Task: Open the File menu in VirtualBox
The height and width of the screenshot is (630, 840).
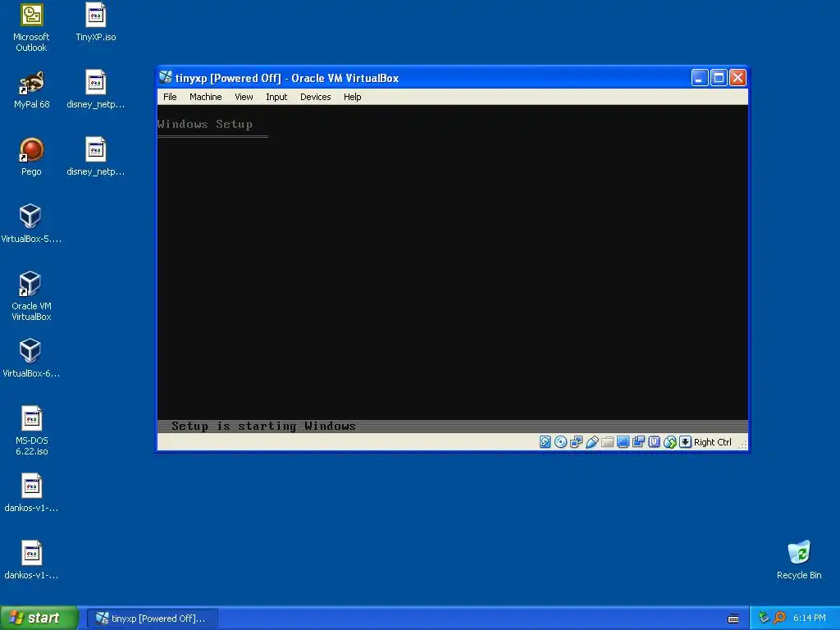Action: click(x=170, y=97)
